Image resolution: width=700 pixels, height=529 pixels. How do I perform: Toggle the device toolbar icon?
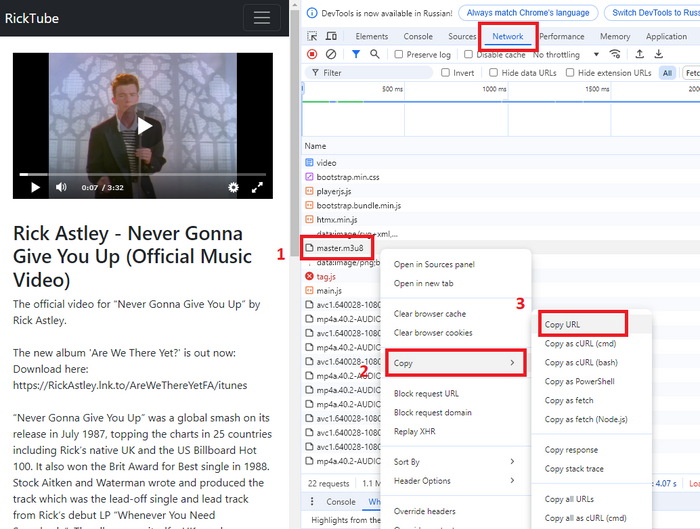tap(332, 36)
